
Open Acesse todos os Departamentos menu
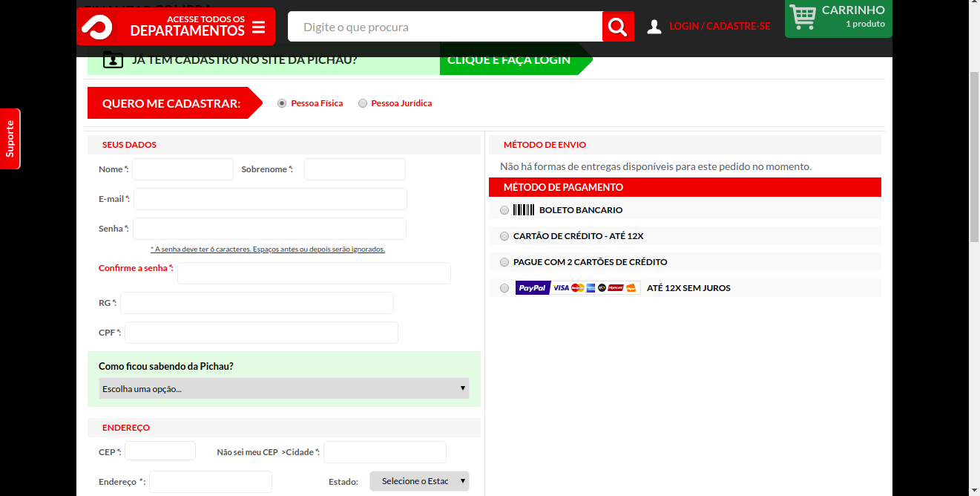point(176,27)
